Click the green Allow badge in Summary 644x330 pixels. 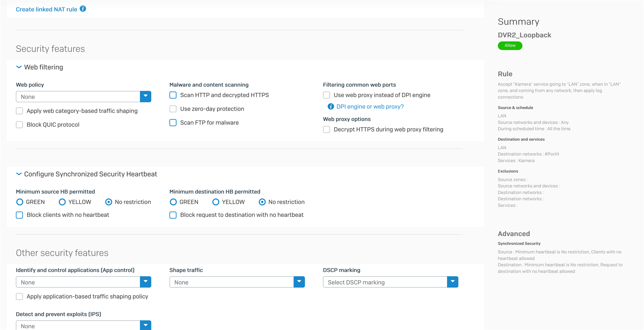tap(510, 45)
